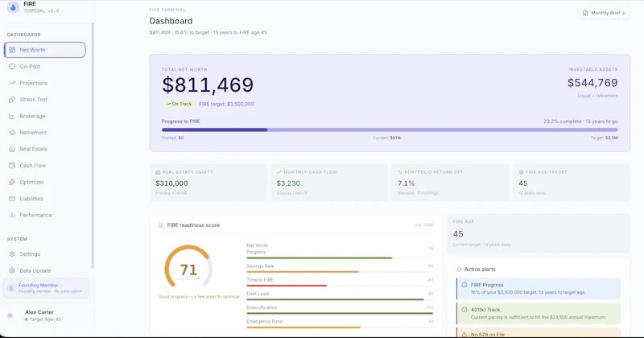The height and width of the screenshot is (338, 644).
Task: Select Brokerage in the sidebar
Action: (45, 116)
